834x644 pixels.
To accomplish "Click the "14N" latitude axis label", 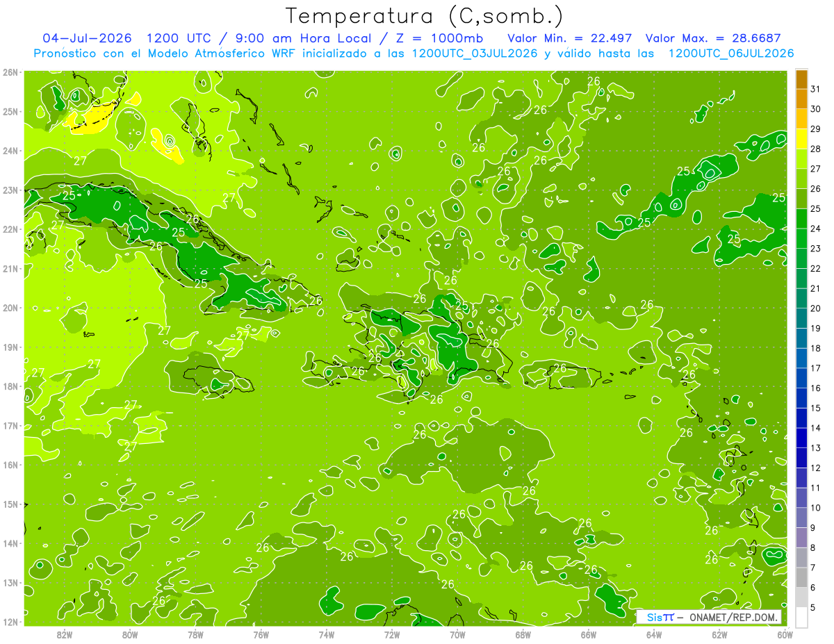I will 10,543.
